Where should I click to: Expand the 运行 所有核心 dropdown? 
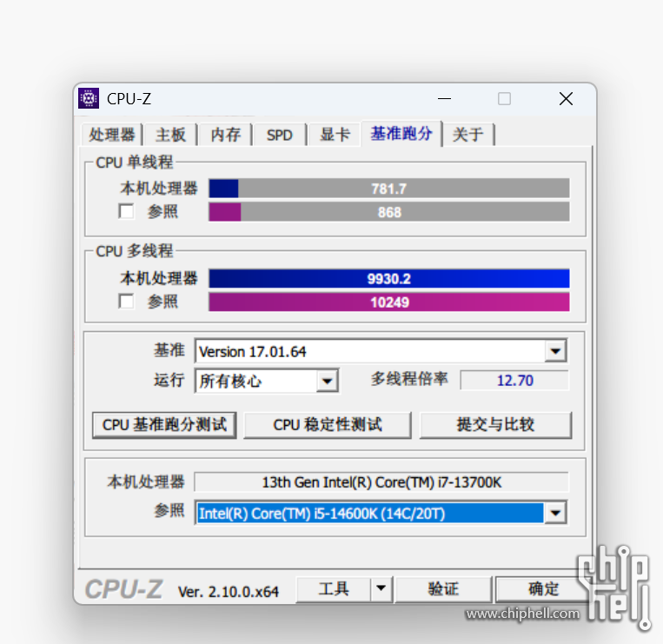[x=327, y=381]
